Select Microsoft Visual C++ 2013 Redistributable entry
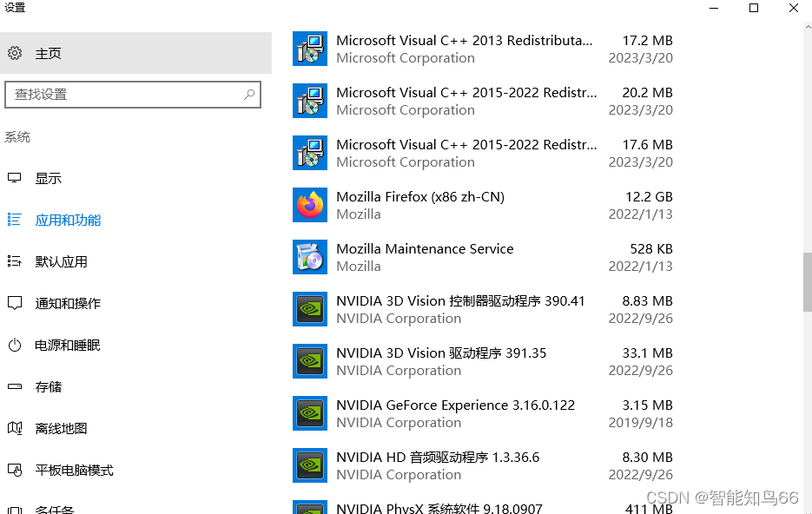 point(483,49)
